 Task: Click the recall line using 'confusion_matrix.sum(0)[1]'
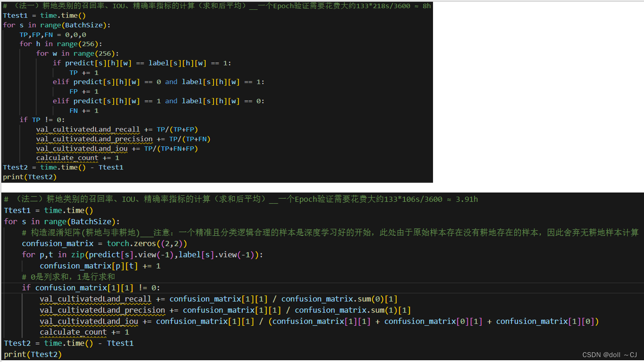(x=218, y=299)
